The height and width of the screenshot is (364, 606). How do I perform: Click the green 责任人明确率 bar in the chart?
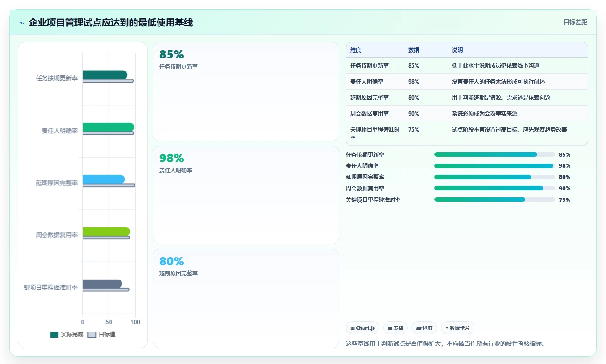[108, 127]
